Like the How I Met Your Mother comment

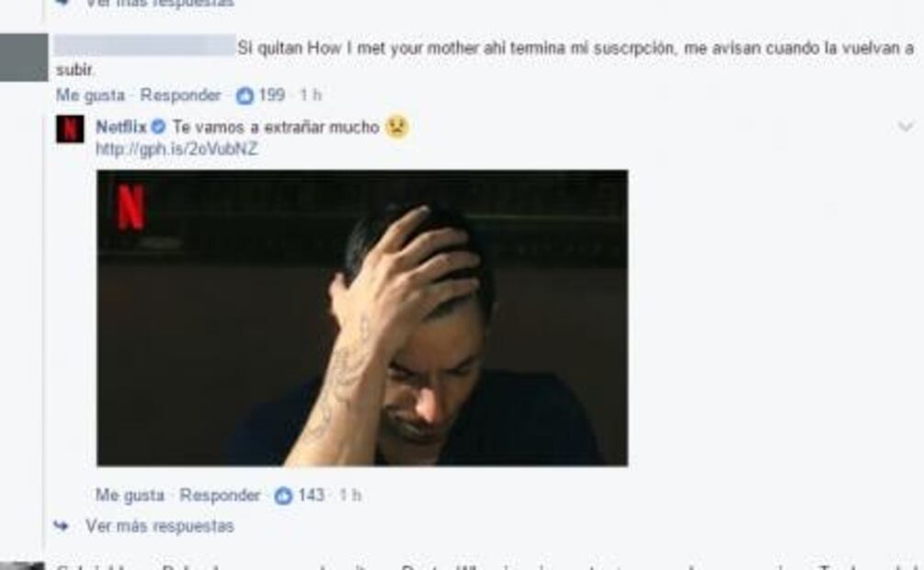click(90, 96)
